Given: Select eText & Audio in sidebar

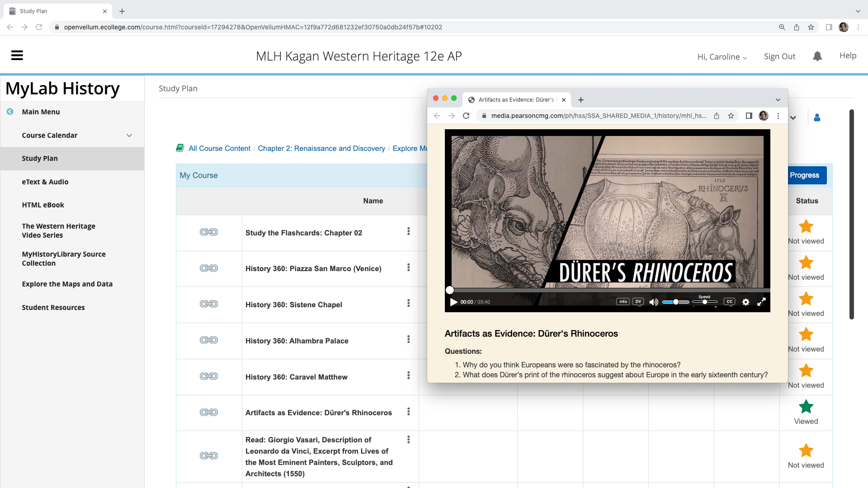Looking at the screenshot, I should point(45,182).
